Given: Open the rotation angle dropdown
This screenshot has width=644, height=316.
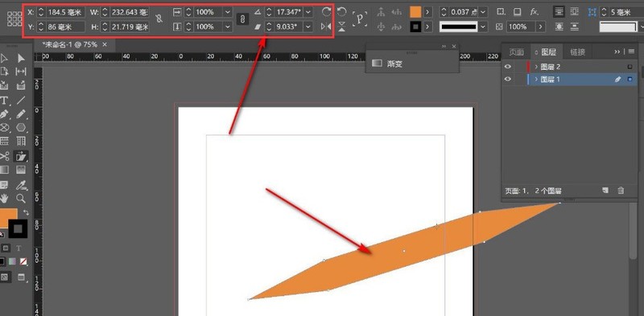Looking at the screenshot, I should 308,12.
